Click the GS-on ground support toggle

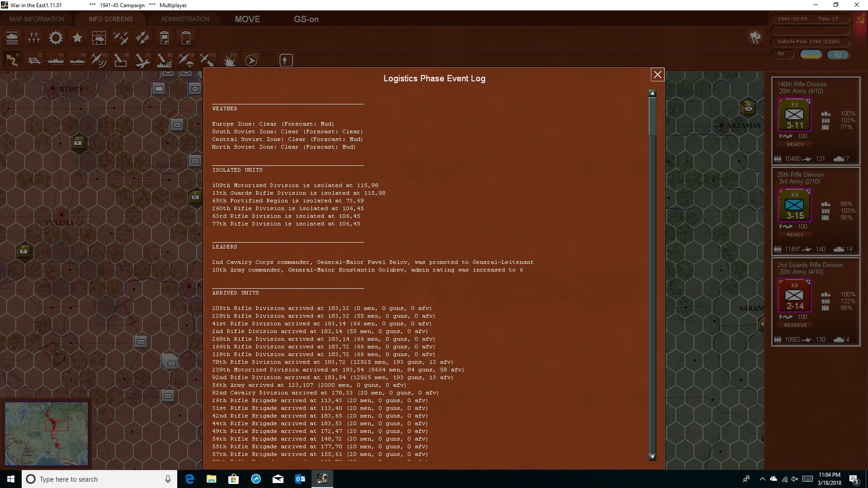(306, 19)
